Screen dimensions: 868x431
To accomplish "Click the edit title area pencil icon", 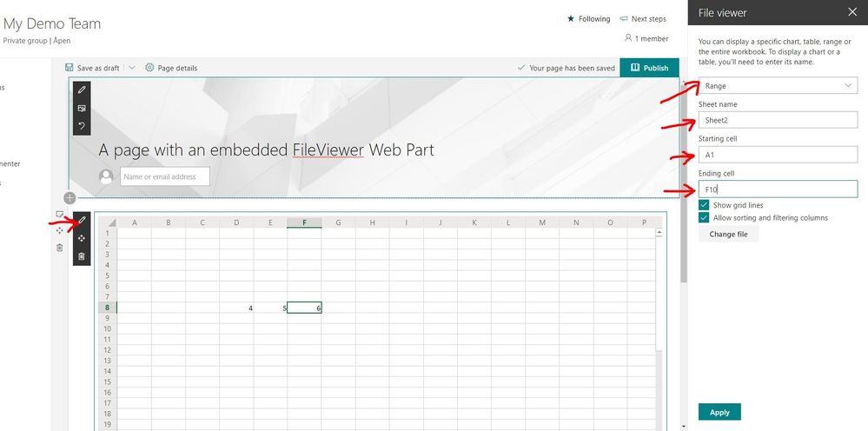I will [x=82, y=90].
